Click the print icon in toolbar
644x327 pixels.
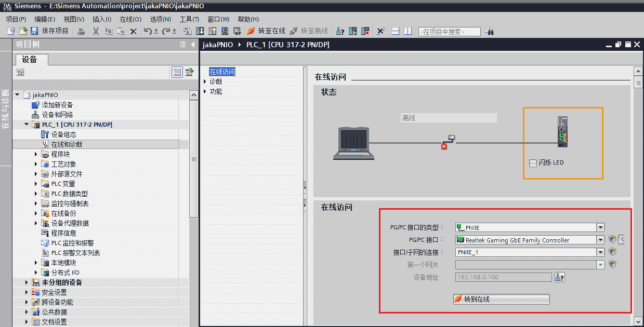(81, 31)
